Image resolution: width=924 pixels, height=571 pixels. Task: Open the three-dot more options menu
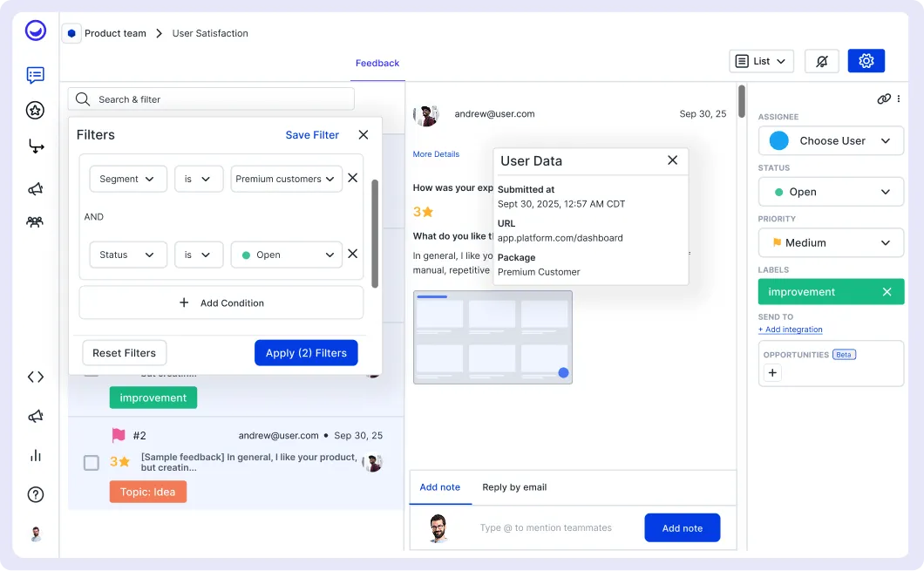pos(899,99)
